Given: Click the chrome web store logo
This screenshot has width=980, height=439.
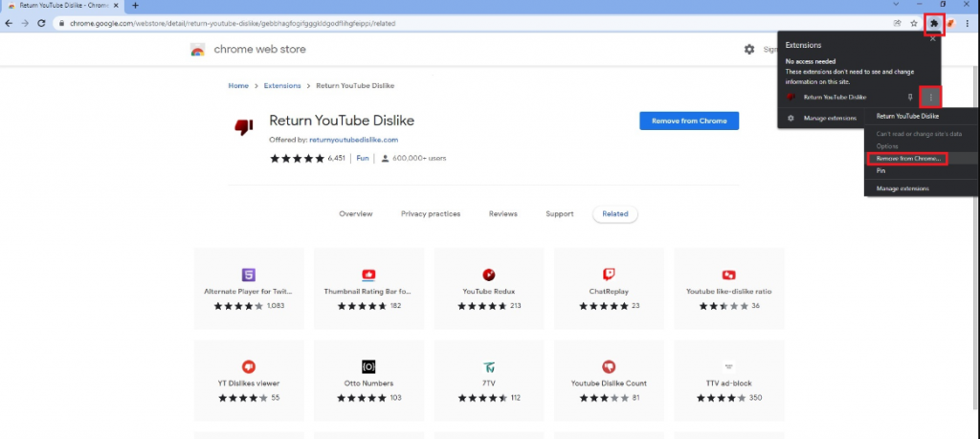Looking at the screenshot, I should click(x=198, y=50).
